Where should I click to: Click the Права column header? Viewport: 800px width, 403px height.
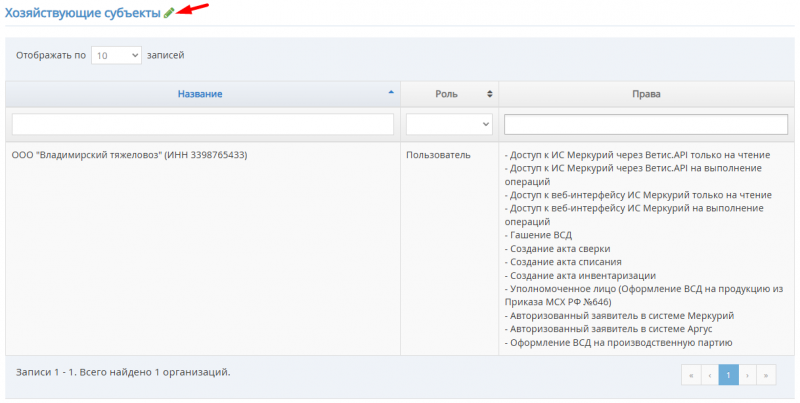pyautogui.click(x=646, y=94)
